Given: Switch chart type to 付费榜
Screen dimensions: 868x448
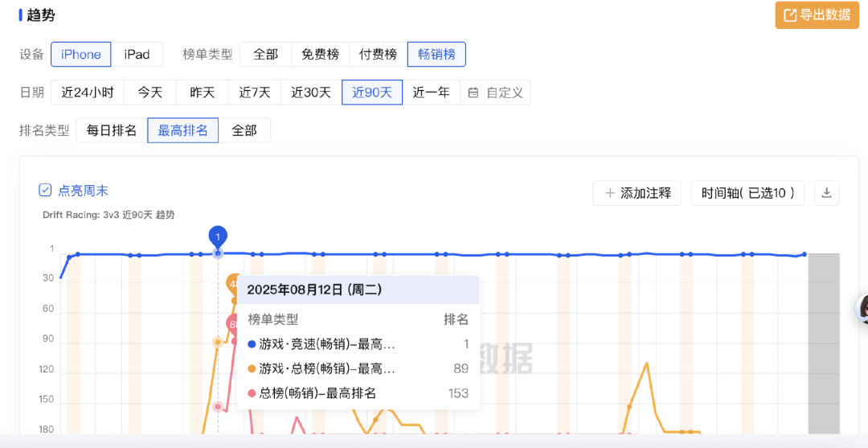Looking at the screenshot, I should [378, 54].
